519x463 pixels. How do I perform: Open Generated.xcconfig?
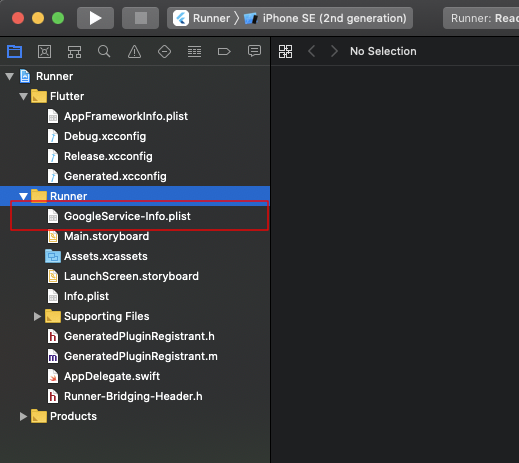[x=107, y=176]
